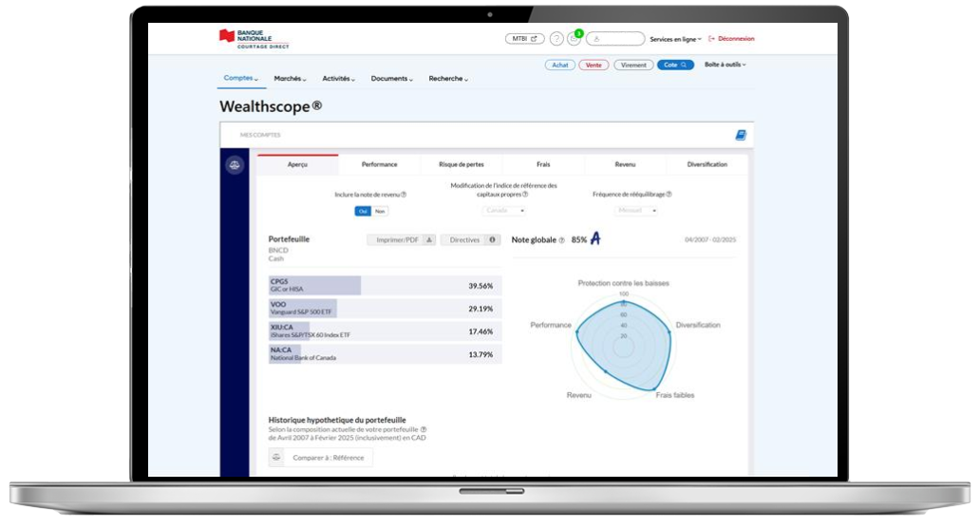
Task: Click the blue radar chart polygon
Action: coord(625,345)
